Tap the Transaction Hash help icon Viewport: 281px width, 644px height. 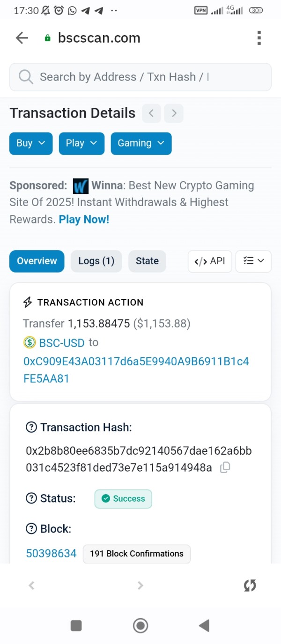31,427
